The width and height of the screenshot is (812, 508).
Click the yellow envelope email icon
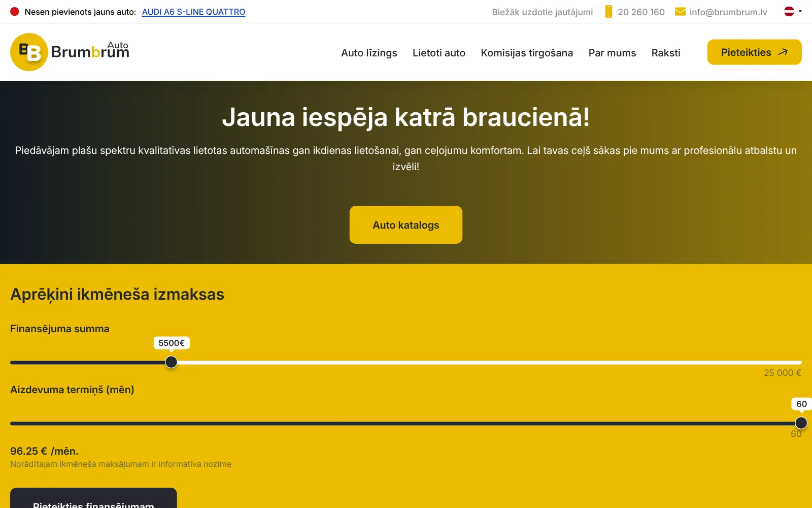[680, 12]
